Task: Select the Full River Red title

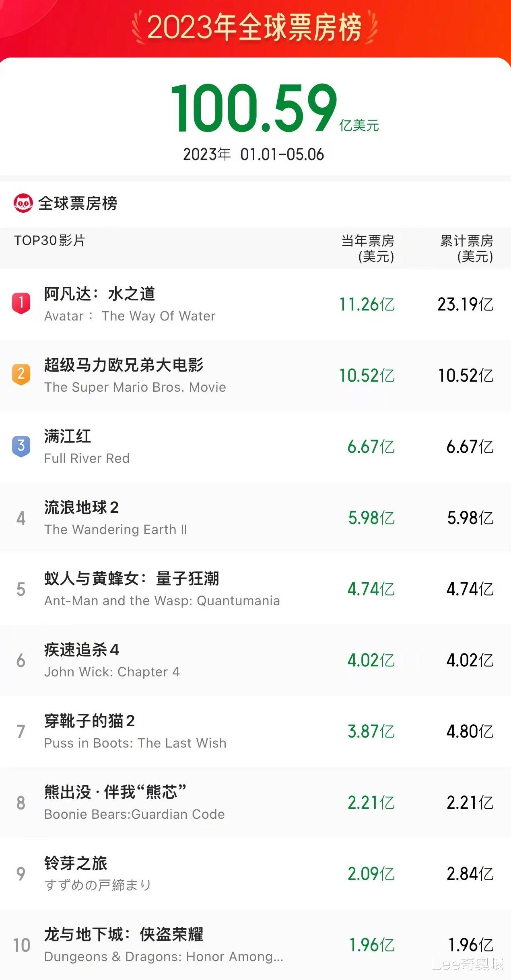Action: point(68,437)
